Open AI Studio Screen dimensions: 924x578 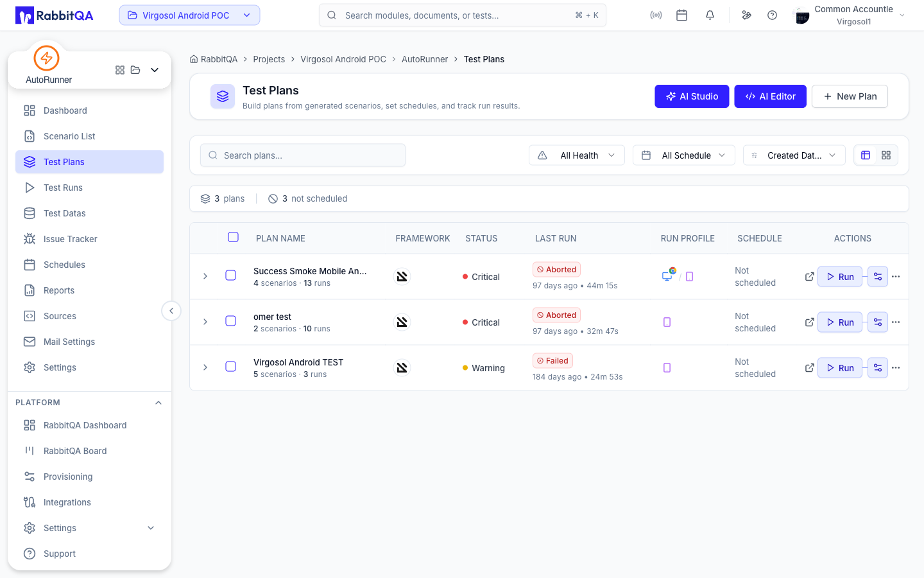692,96
